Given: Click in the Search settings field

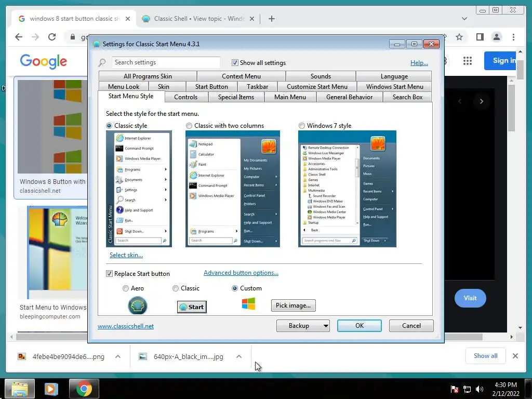Looking at the screenshot, I should click(x=166, y=62).
